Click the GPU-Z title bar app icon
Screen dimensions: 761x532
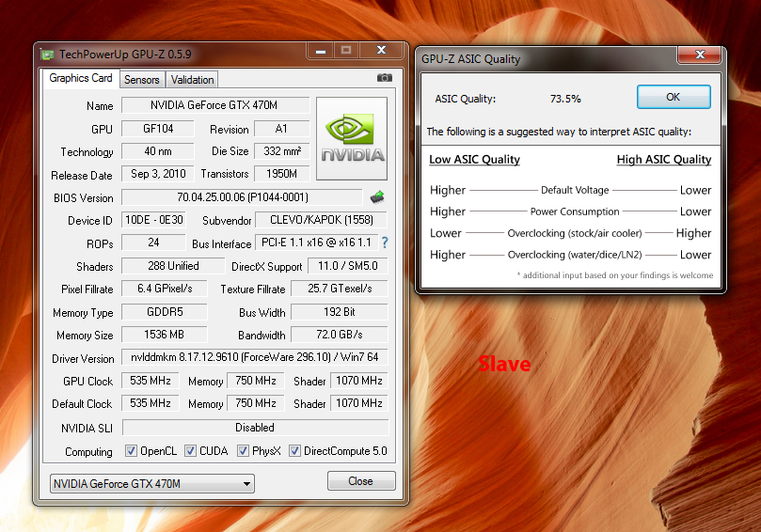[x=47, y=55]
